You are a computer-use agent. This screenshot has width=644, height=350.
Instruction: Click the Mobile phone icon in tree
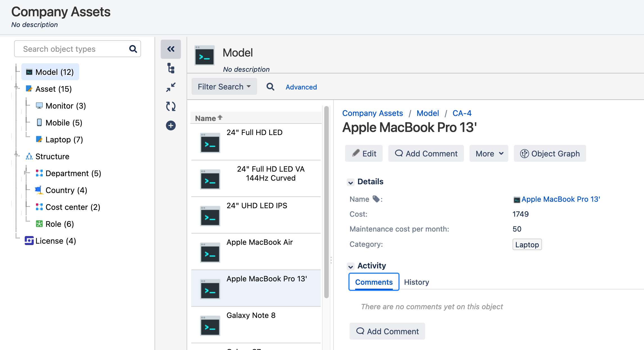tap(39, 122)
